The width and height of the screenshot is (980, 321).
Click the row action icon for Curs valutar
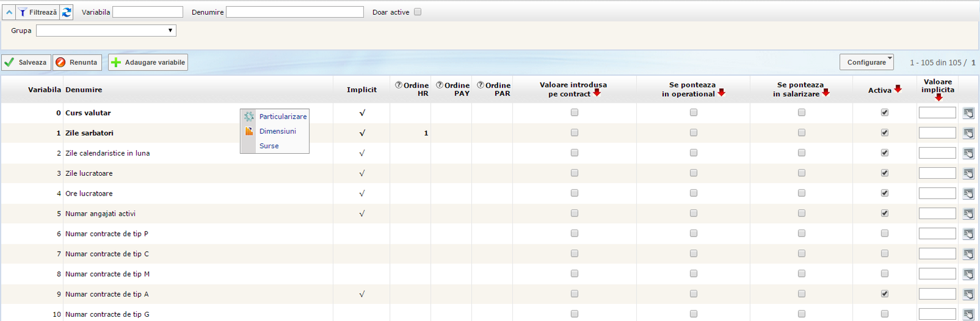click(968, 113)
